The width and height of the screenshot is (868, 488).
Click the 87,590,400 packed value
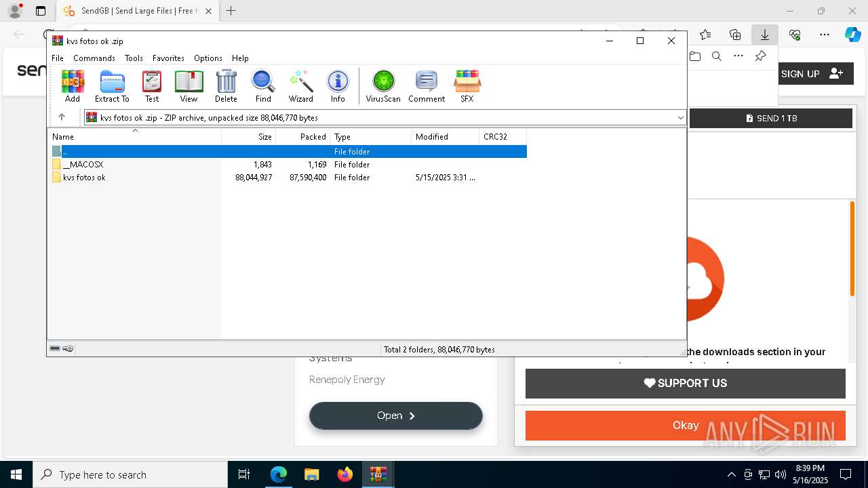[308, 178]
